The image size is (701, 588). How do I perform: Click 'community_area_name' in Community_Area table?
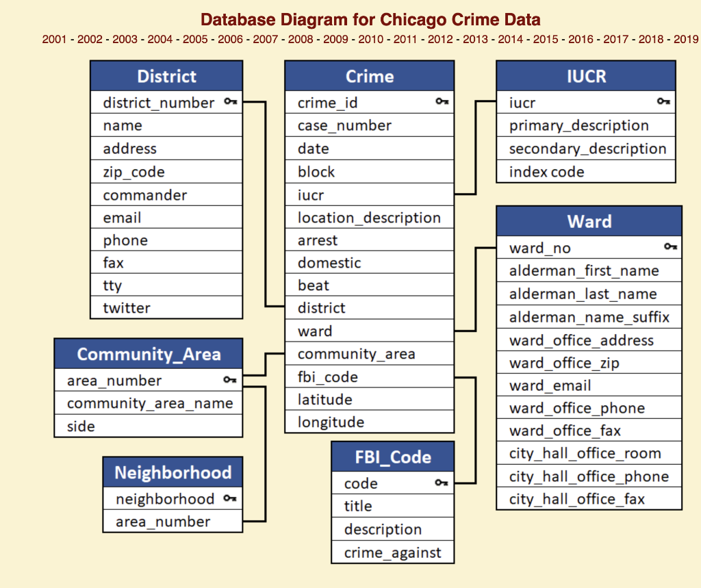[149, 403]
